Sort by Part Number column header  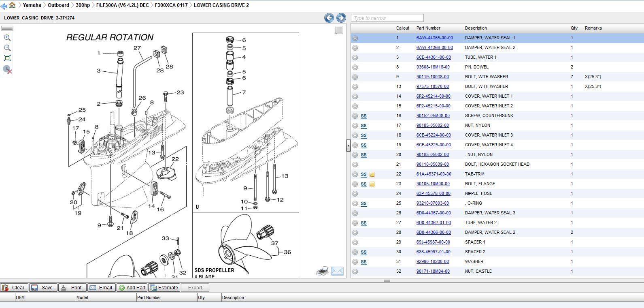428,28
